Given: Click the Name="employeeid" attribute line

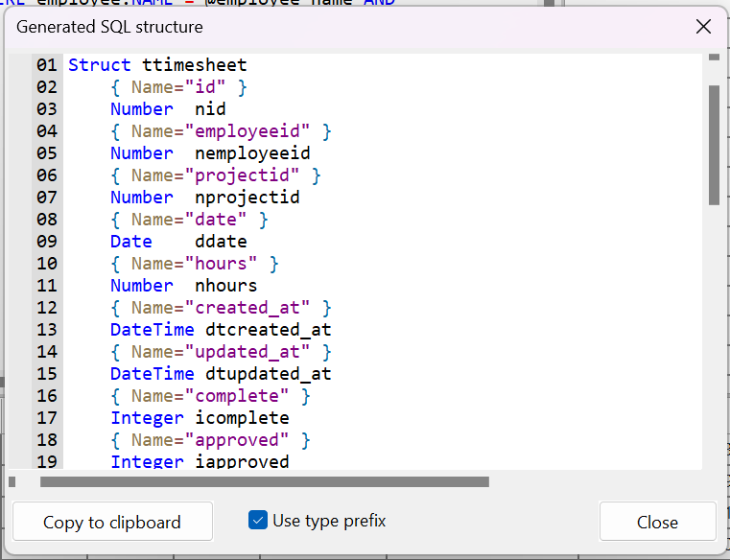Looking at the screenshot, I should [x=222, y=131].
